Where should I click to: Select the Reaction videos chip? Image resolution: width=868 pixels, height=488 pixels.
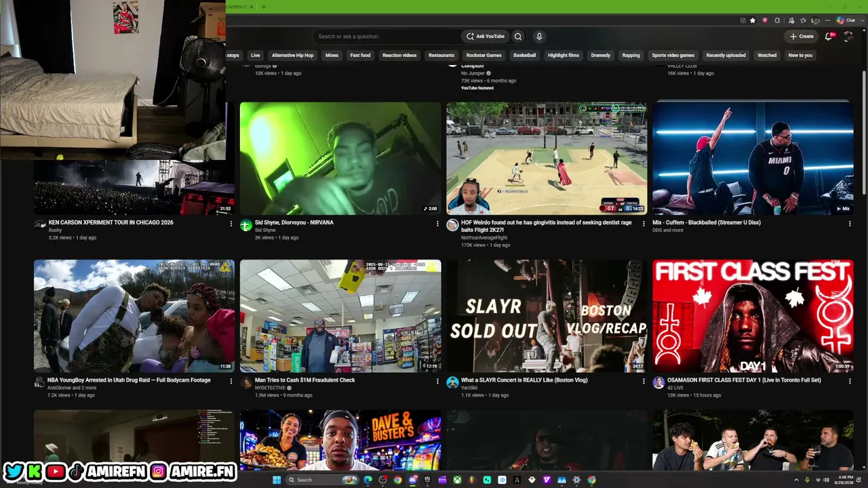coord(399,56)
